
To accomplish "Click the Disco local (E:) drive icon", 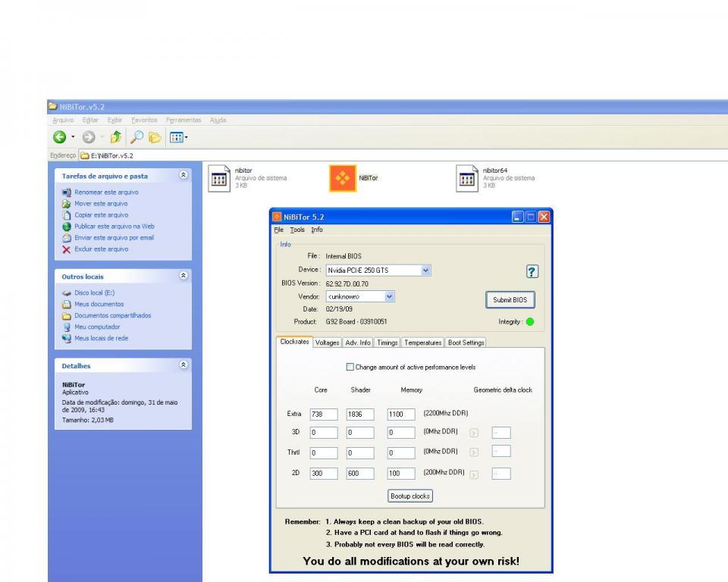I will click(x=67, y=293).
